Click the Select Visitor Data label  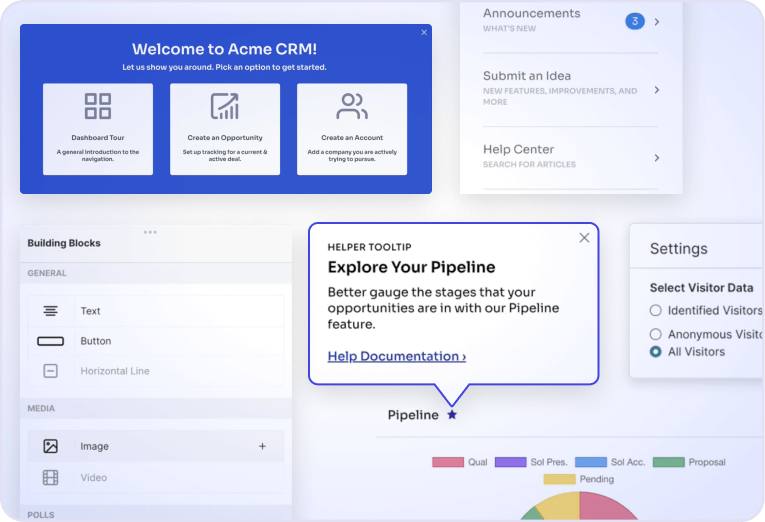(x=701, y=288)
